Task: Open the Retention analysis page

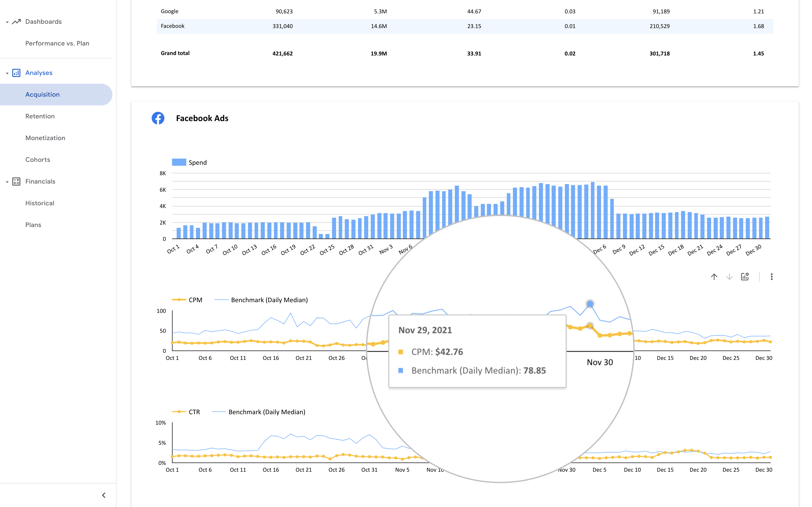Action: (40, 116)
